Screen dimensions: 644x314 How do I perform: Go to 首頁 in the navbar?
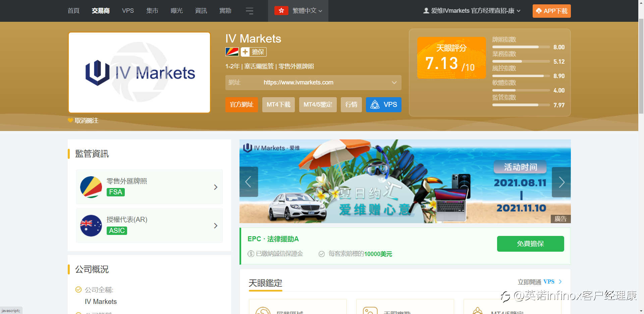coord(73,11)
